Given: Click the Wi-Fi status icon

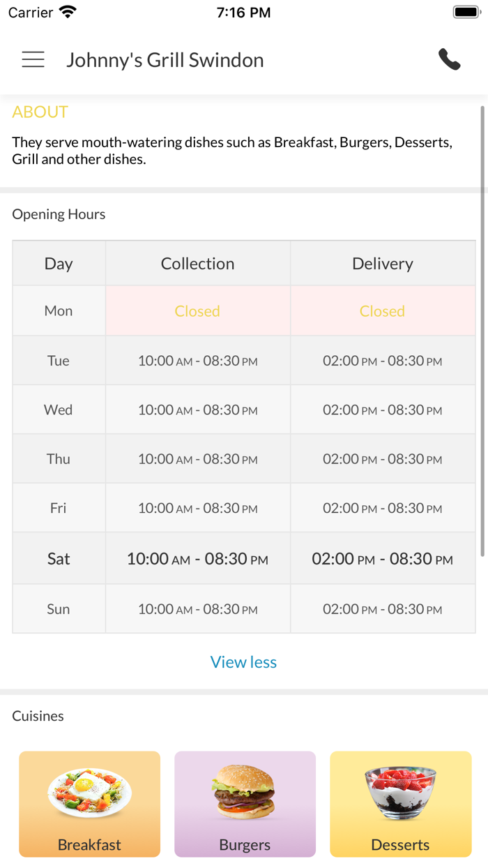Looking at the screenshot, I should [68, 13].
